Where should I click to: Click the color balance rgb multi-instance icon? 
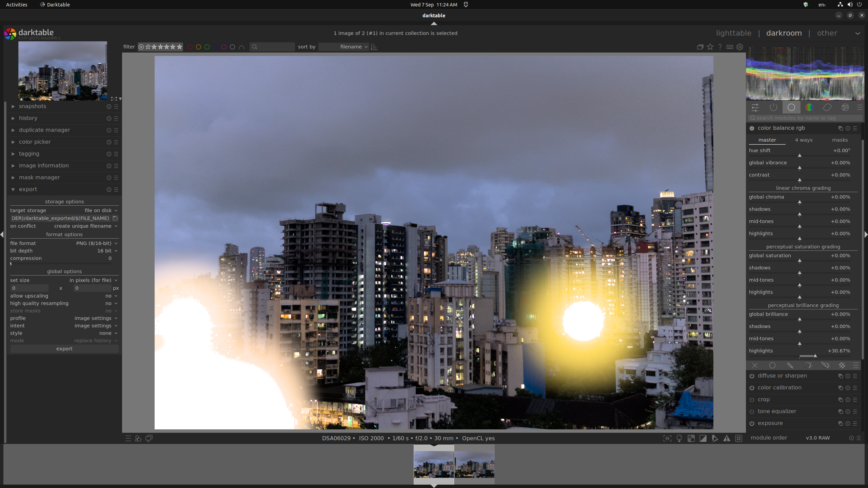click(840, 128)
